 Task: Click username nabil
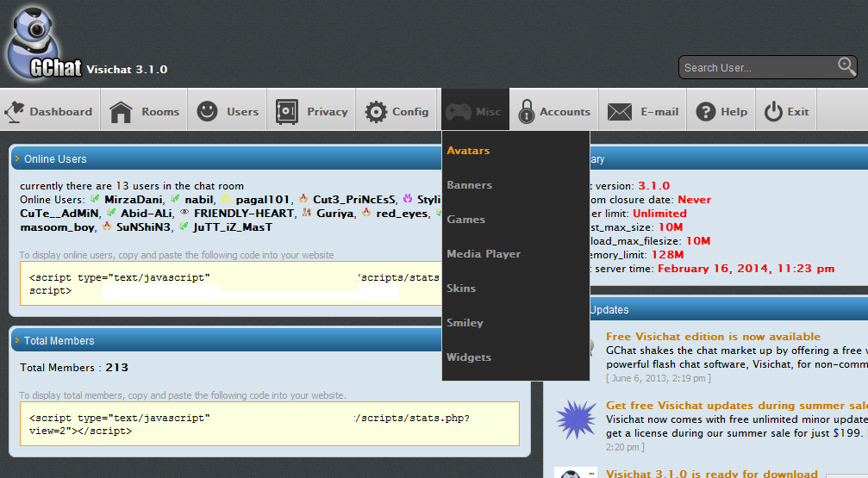[199, 199]
